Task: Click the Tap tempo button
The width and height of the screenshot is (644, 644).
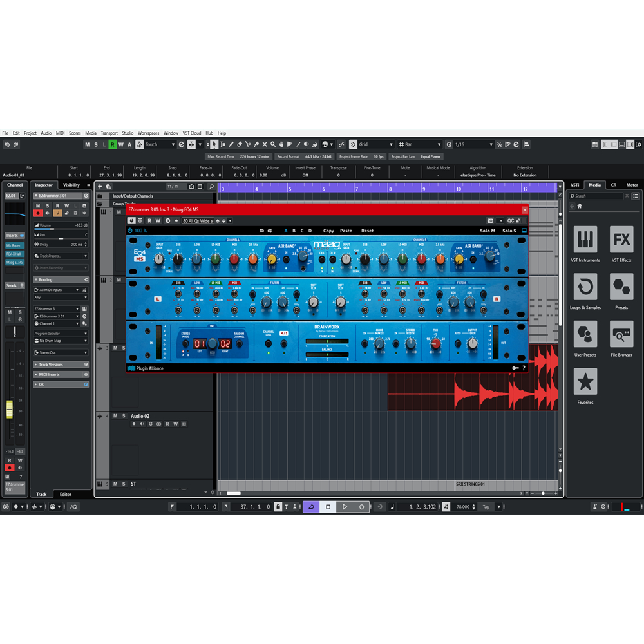Action: click(486, 507)
